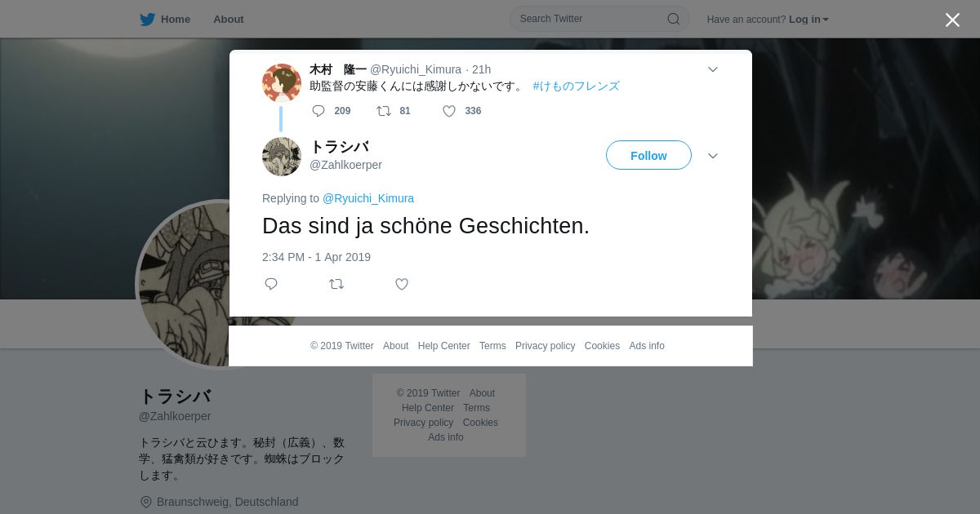Open the About menu item in header
Viewport: 980px width, 514px height.
tap(229, 20)
